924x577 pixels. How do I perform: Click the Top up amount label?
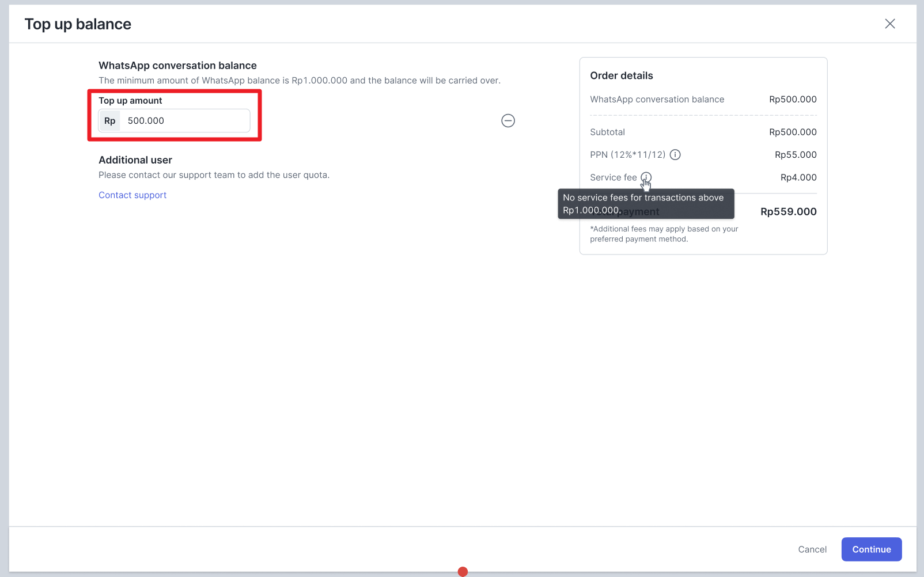[x=130, y=100]
